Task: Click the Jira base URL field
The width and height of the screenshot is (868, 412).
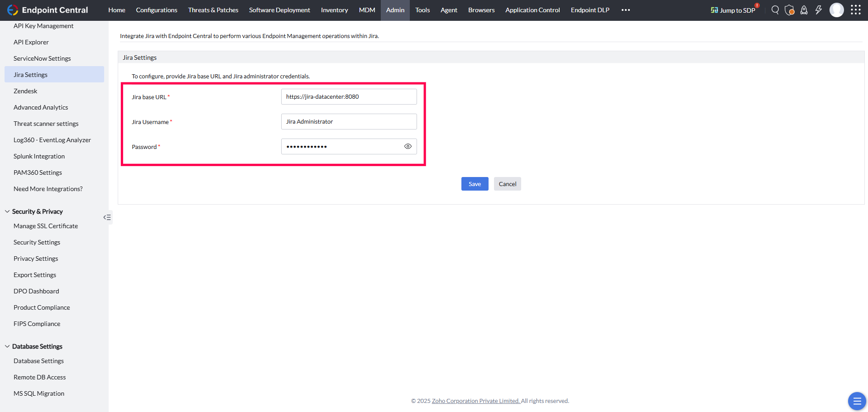Action: point(349,96)
